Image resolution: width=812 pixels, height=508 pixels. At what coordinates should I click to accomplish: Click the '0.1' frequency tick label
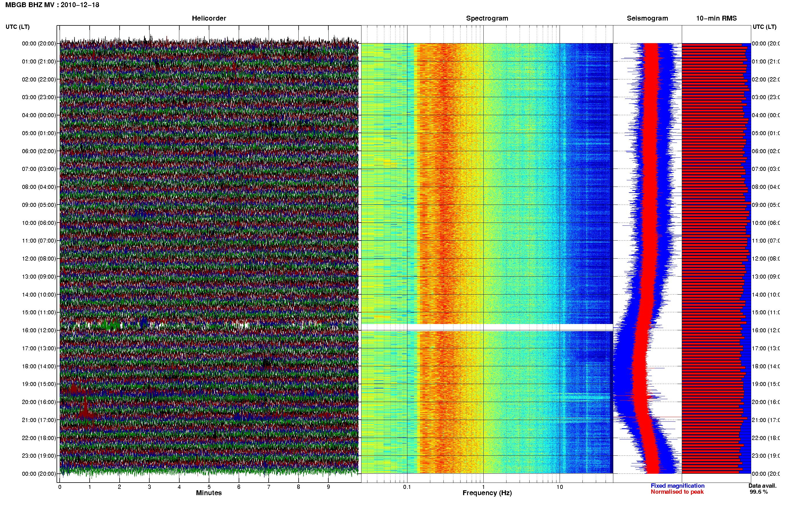pyautogui.click(x=407, y=487)
